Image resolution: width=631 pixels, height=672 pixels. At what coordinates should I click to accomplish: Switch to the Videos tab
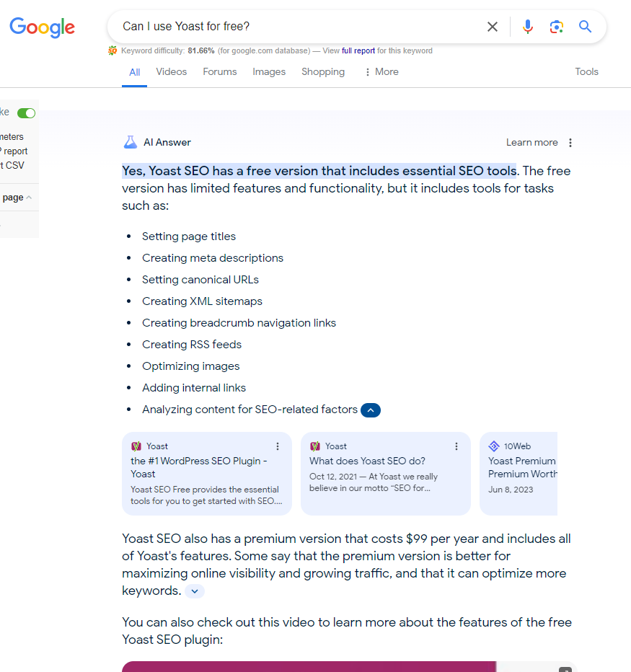tap(172, 71)
